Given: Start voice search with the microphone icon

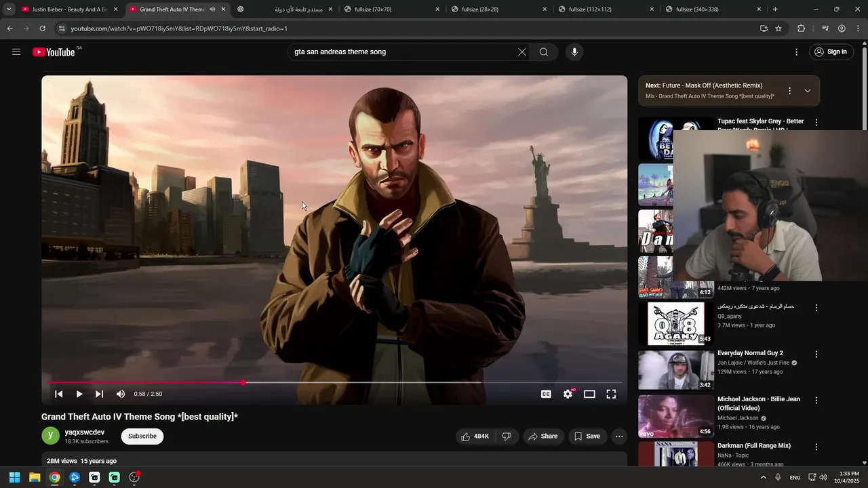Looking at the screenshot, I should [574, 52].
